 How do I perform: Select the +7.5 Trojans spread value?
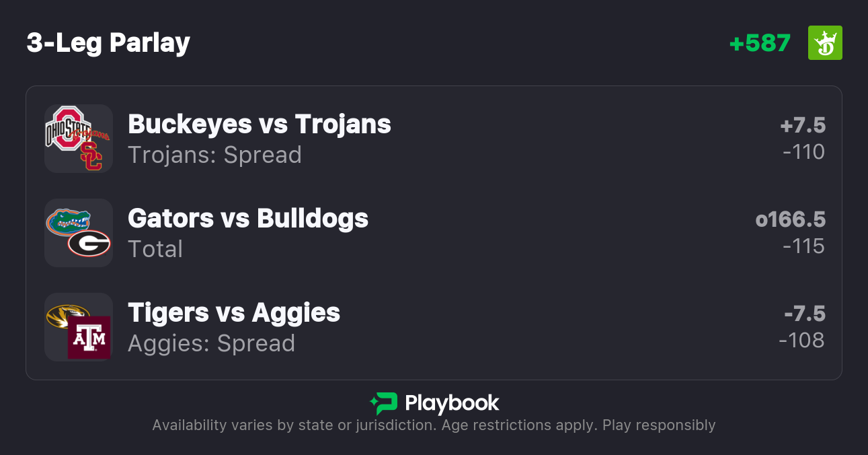pos(803,125)
